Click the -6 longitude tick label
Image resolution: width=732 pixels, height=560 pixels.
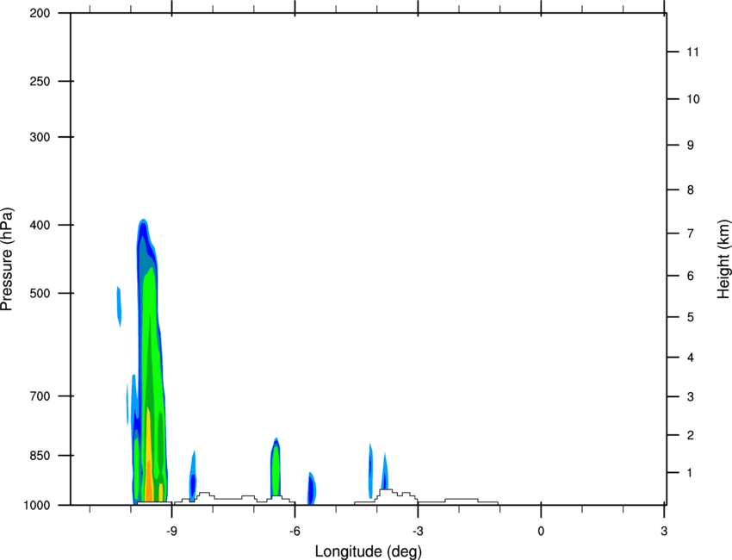pyautogui.click(x=295, y=531)
